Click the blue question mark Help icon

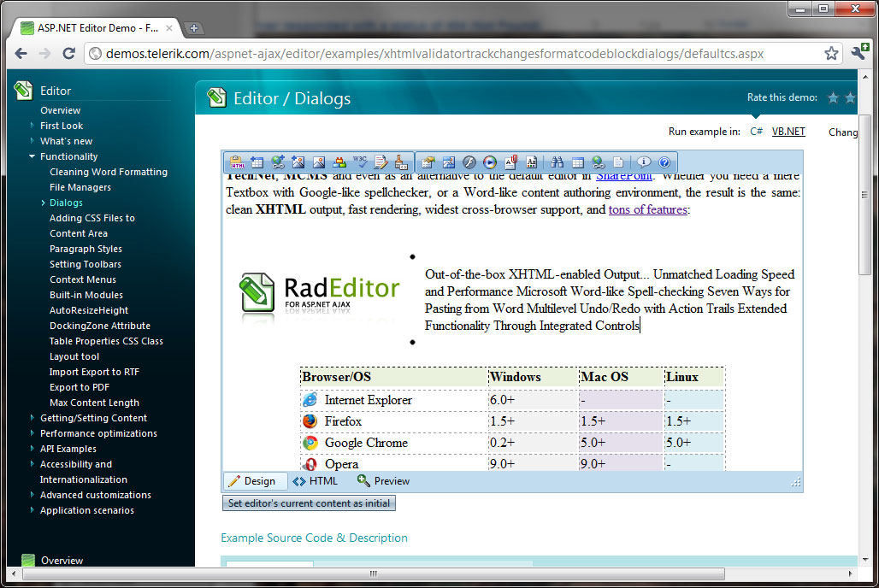pyautogui.click(x=664, y=162)
